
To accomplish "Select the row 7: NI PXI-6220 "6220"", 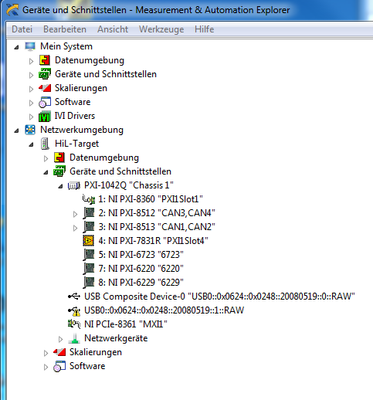I will click(141, 269).
